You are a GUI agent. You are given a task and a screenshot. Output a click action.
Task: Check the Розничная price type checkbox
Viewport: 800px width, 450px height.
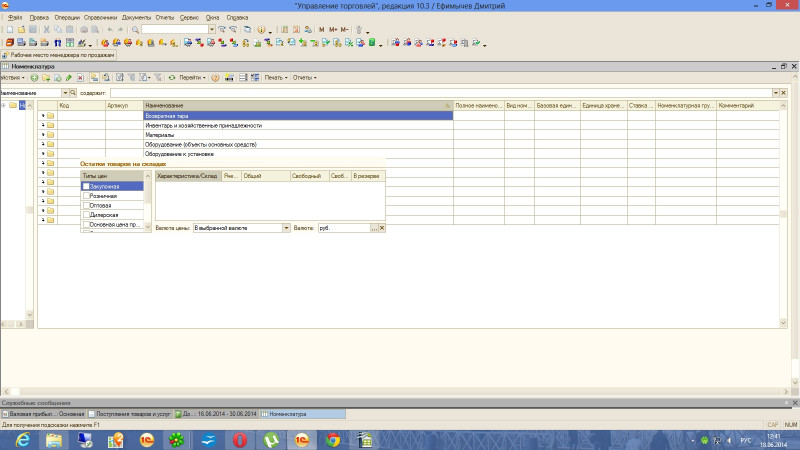pyautogui.click(x=86, y=196)
